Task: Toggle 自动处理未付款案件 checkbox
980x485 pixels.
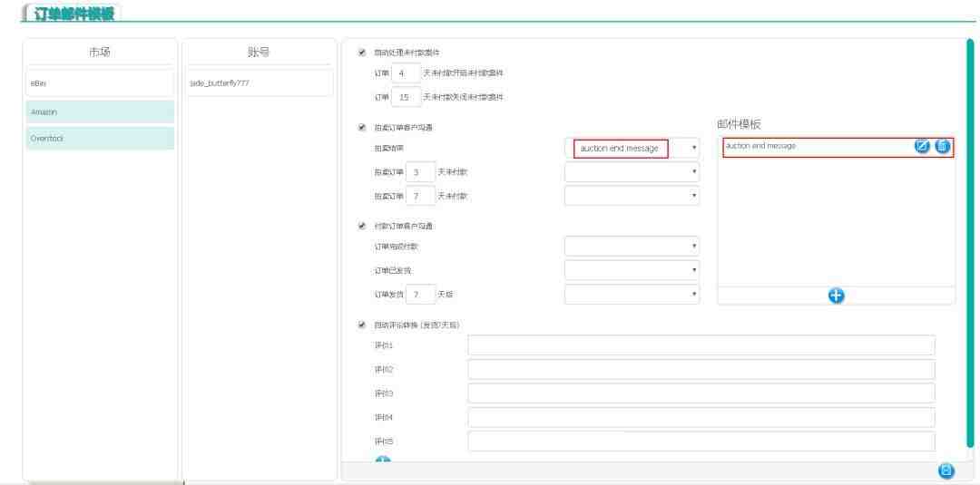Action: pos(362,53)
